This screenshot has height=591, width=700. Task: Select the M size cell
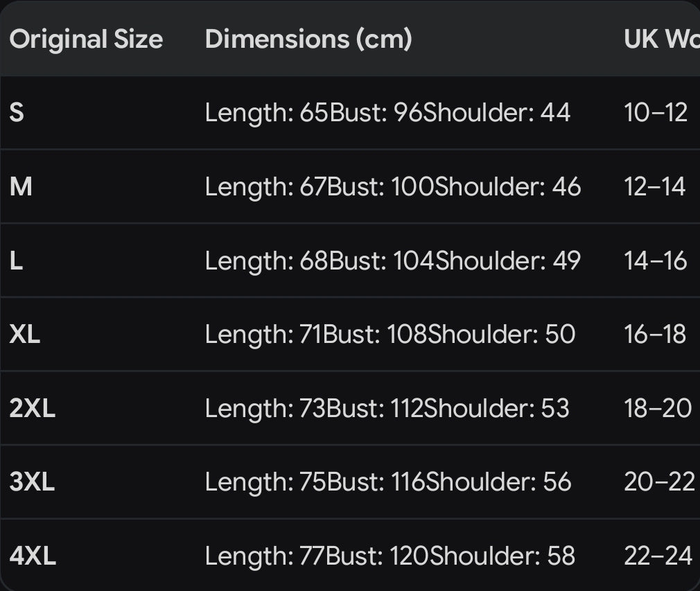coord(21,186)
